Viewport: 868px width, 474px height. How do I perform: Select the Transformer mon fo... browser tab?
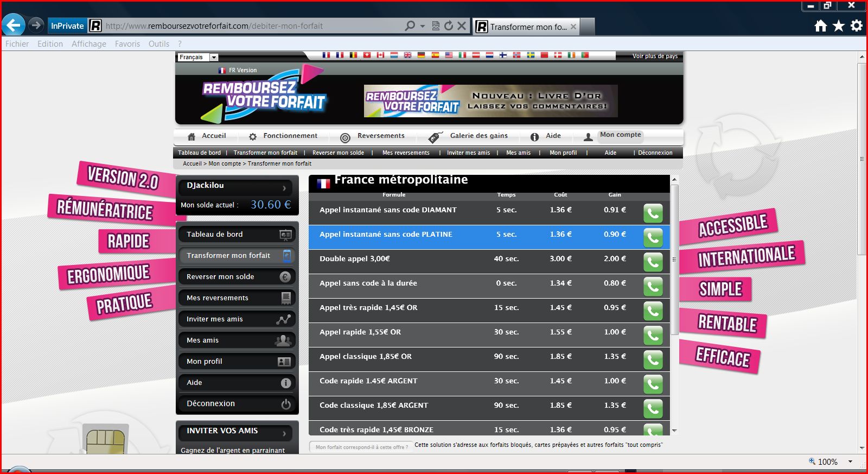tap(526, 27)
